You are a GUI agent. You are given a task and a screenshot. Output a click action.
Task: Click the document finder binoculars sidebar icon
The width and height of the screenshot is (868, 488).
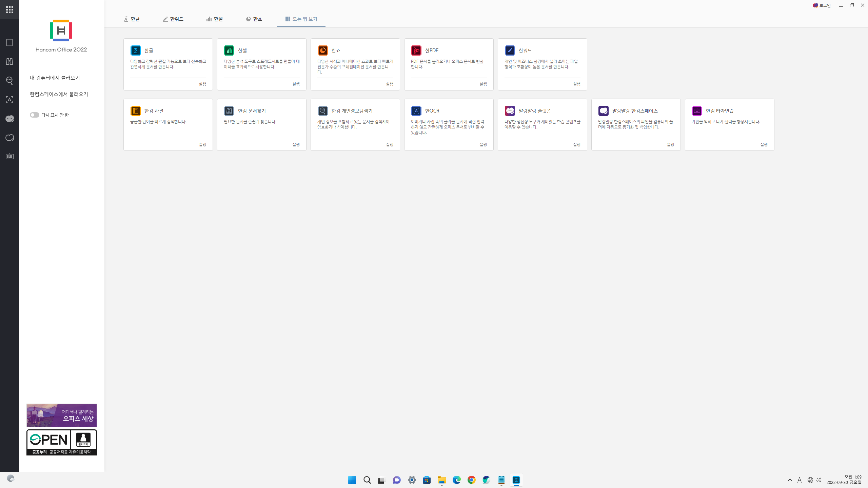point(9,62)
